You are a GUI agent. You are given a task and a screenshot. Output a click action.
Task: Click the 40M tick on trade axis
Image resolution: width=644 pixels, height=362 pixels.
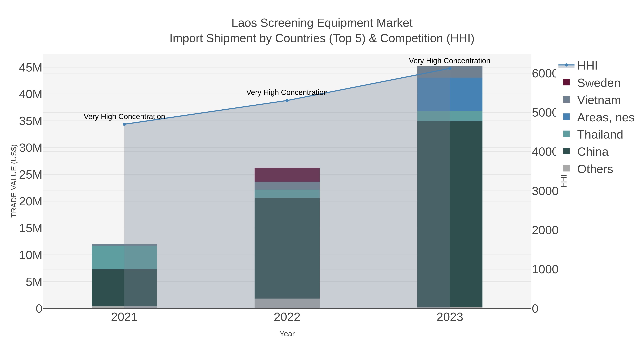(30, 94)
